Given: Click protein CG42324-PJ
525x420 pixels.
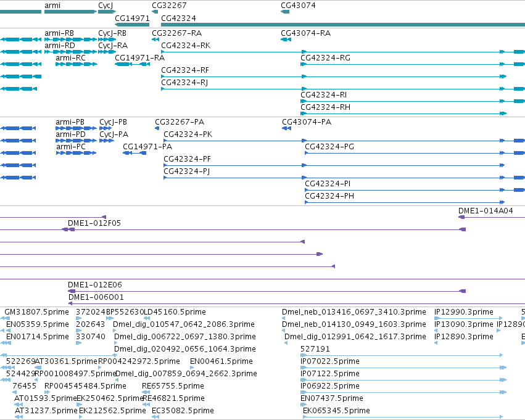Looking at the screenshot, I should 187,171.
